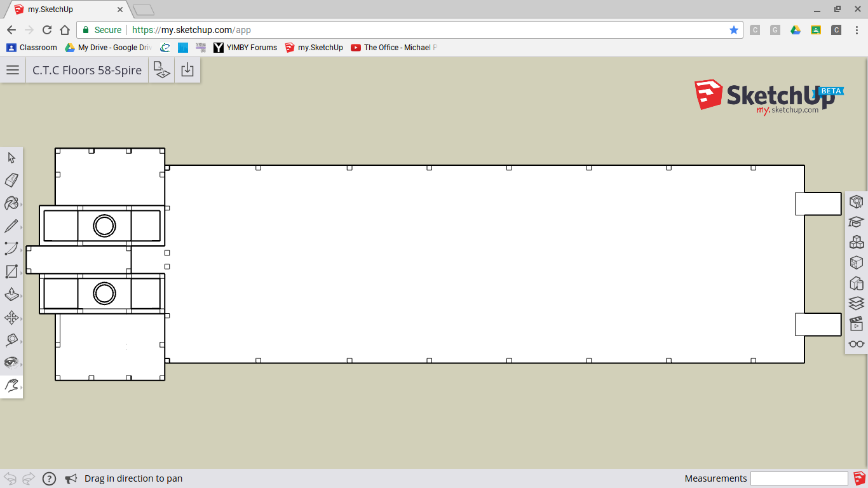Select the Arc tool

point(11,248)
